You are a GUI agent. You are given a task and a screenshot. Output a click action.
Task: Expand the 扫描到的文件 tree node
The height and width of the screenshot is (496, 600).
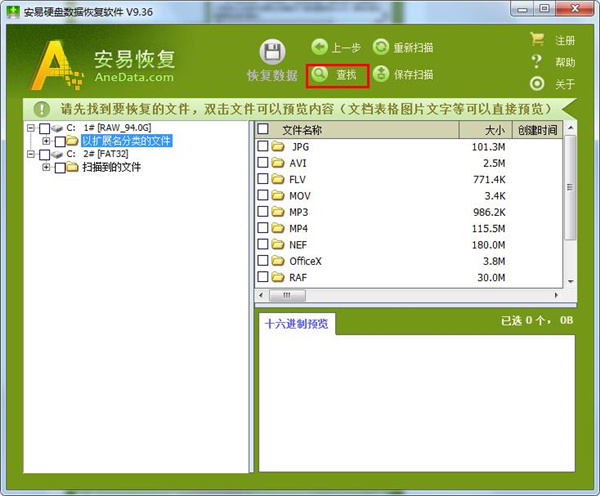pos(46,167)
